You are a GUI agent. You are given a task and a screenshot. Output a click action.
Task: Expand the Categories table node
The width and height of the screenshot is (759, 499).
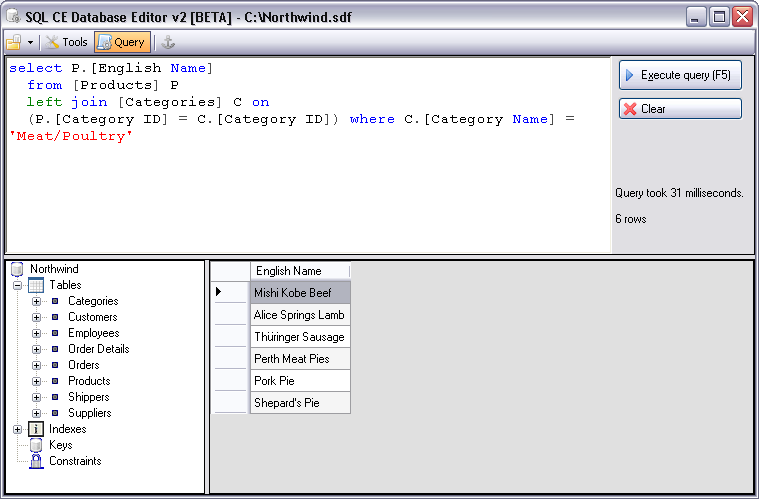click(x=36, y=301)
